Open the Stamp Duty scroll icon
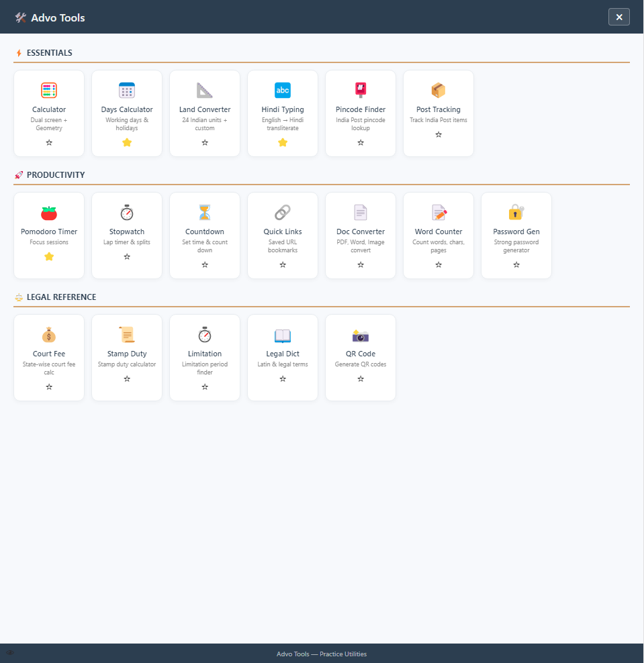The image size is (644, 663). [127, 335]
